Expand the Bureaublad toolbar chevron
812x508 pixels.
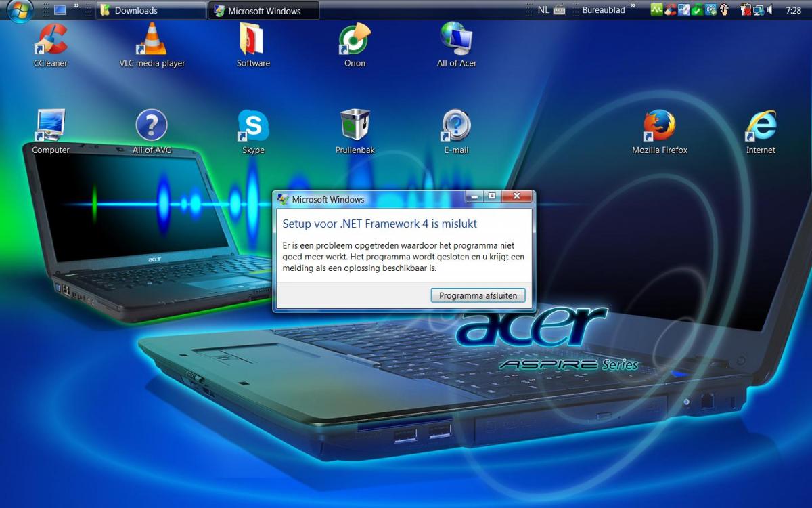pos(633,7)
